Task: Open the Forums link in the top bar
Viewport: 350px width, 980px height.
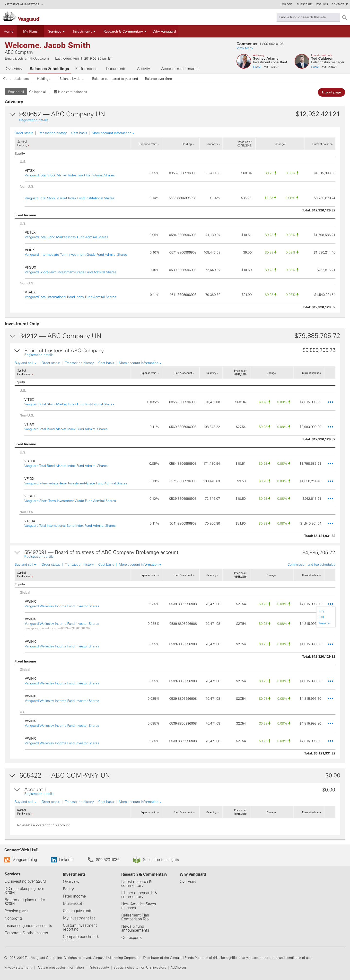Action: [322, 4]
